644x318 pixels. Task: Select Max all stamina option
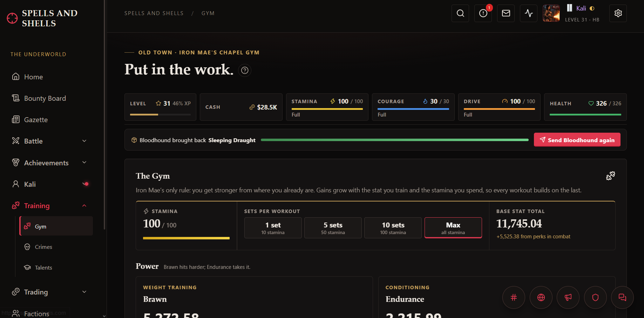point(453,228)
